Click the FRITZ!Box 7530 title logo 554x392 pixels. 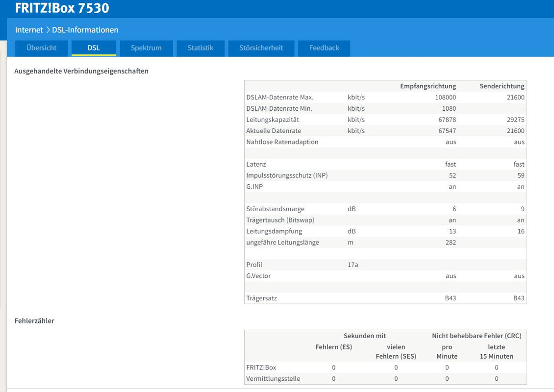pyautogui.click(x=62, y=8)
